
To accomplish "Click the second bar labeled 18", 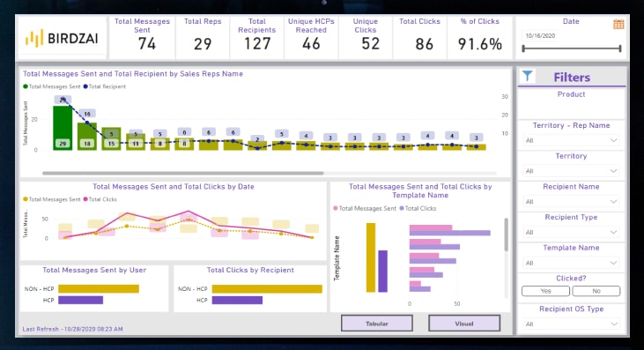I will [87, 136].
